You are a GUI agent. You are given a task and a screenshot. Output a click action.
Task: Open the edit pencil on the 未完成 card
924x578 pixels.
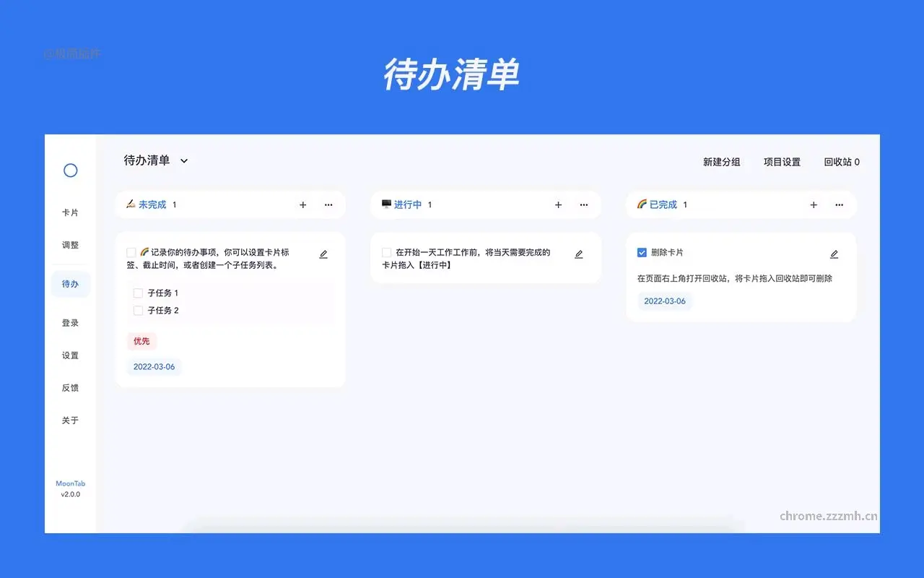tap(323, 254)
